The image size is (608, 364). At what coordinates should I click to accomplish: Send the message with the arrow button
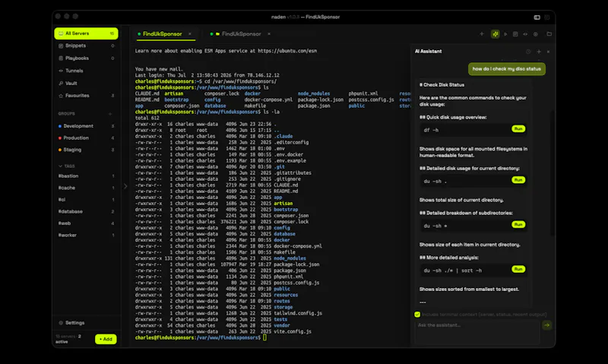[x=546, y=324]
